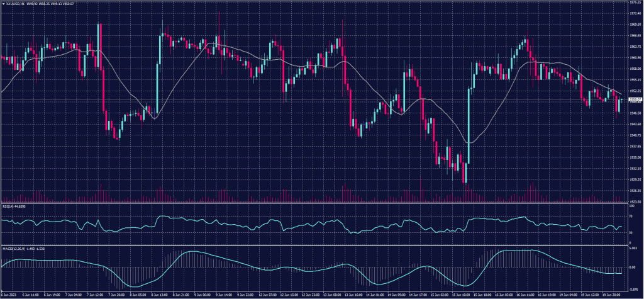This screenshot has height=299, width=644.
Task: Select the RSI(14) indicator label
Action: pos(8,206)
